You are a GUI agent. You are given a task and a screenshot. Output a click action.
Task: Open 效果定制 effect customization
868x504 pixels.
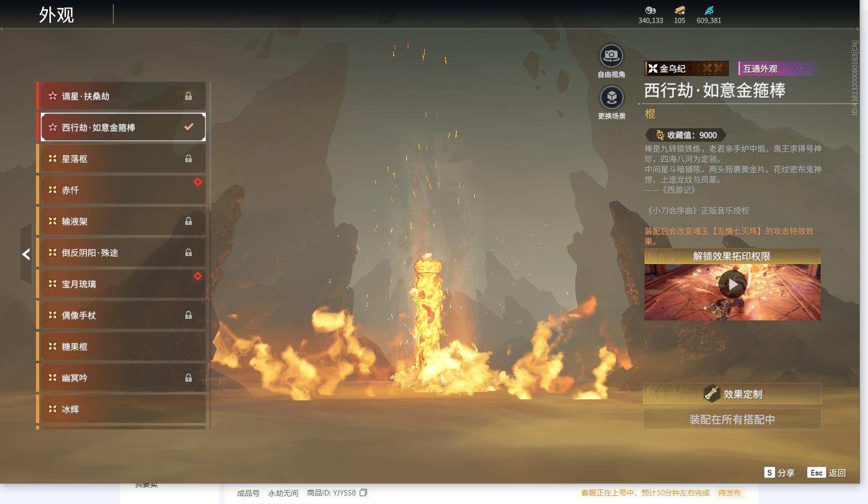(732, 394)
